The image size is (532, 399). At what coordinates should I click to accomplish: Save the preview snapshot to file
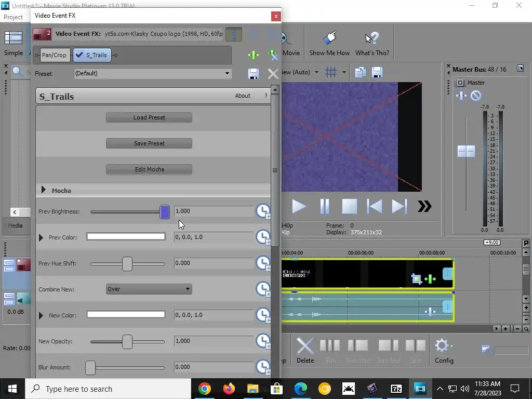(x=377, y=72)
